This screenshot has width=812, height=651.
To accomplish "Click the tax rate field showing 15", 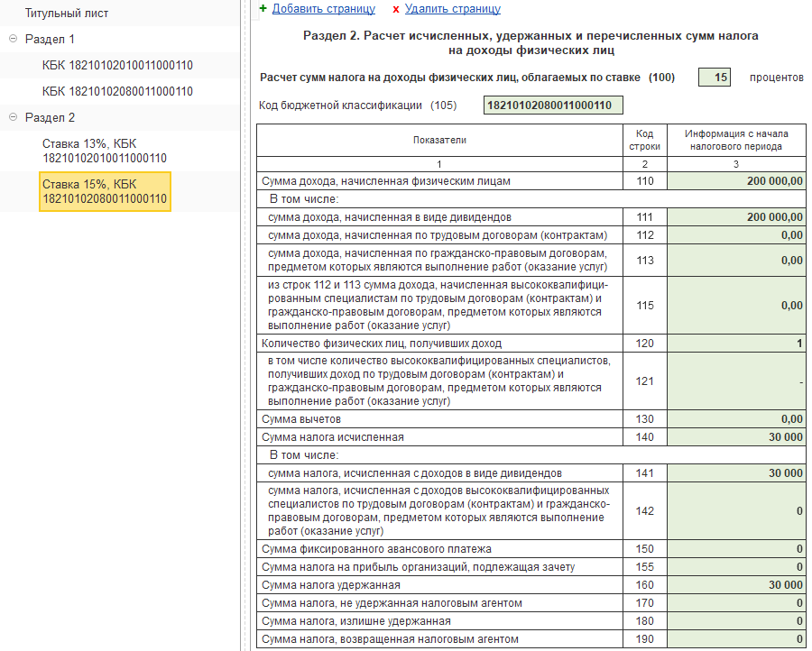I will 714,78.
